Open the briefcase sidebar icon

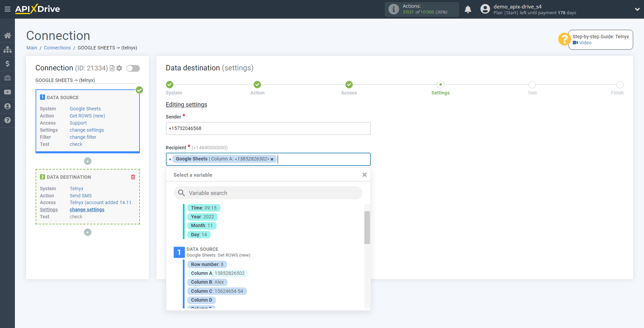point(7,78)
